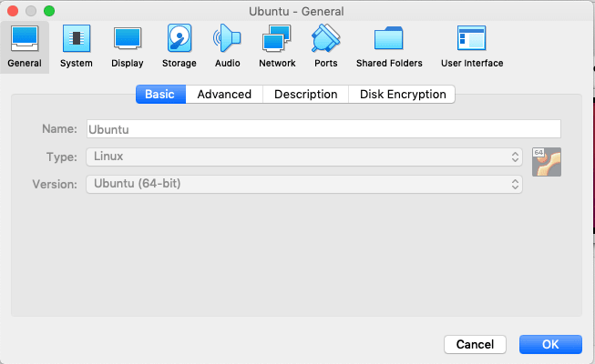
Task: Click the "Name:" label
Action: (59, 129)
